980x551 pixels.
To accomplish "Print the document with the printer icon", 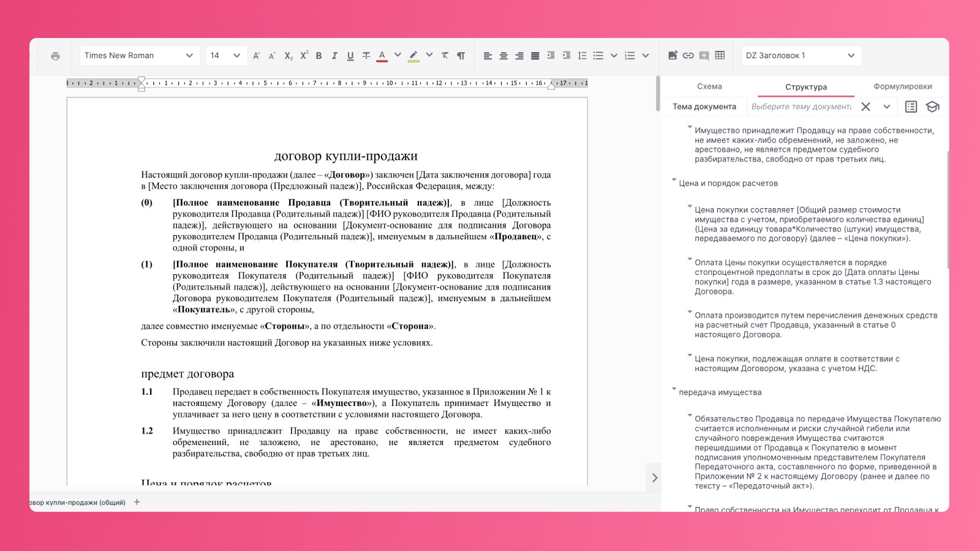I will pos(55,56).
